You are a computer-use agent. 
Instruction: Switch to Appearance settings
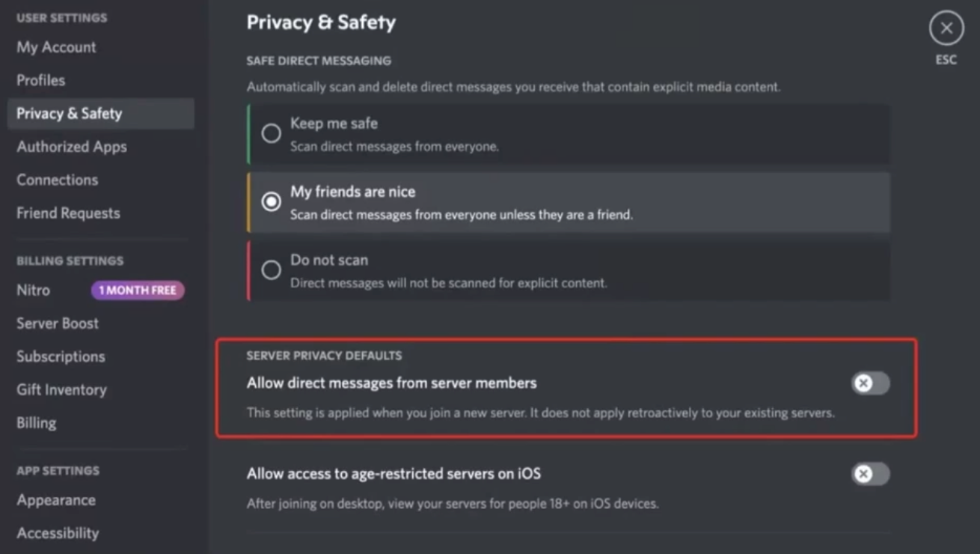[x=56, y=500]
